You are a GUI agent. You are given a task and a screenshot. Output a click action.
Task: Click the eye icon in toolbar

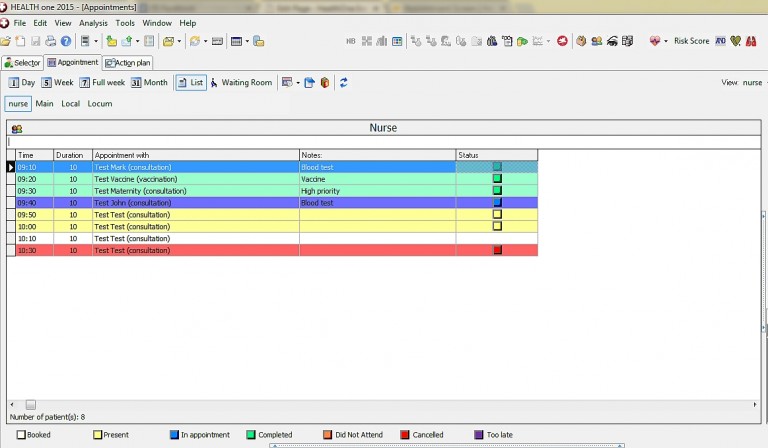point(612,41)
